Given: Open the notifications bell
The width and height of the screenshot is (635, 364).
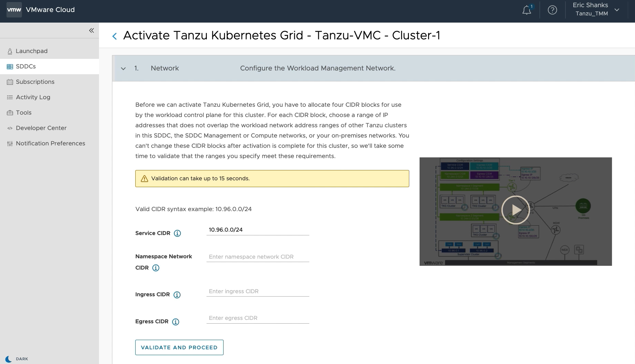Looking at the screenshot, I should click(x=527, y=10).
